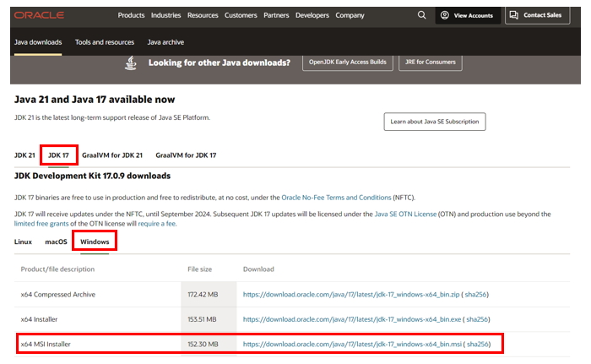Image resolution: width=591 pixels, height=364 pixels.
Task: Follow the limited free grants link
Action: coord(41,224)
